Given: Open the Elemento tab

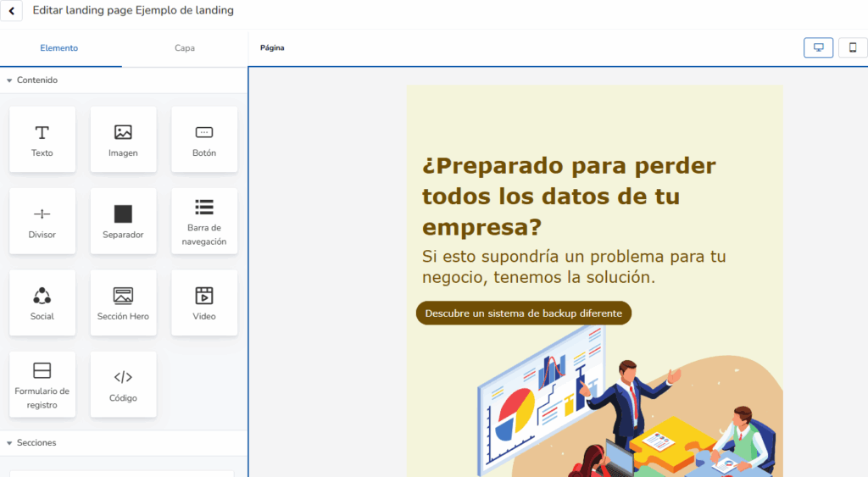Looking at the screenshot, I should tap(59, 48).
